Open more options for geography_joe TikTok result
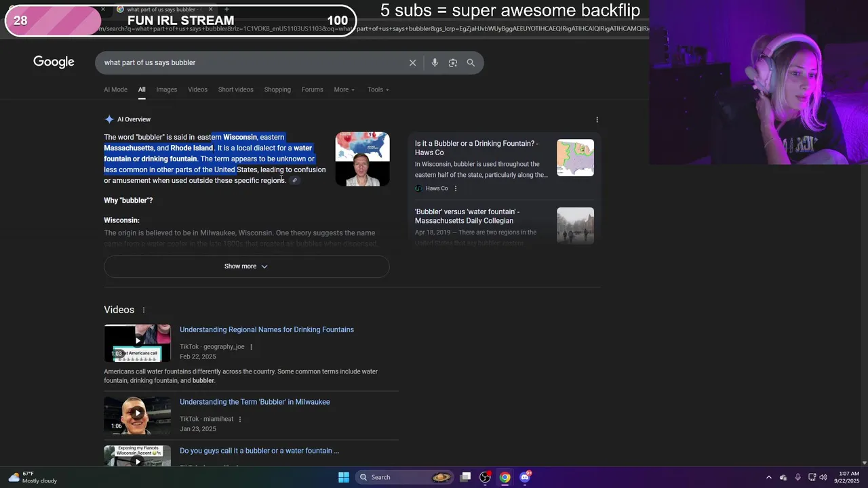The height and width of the screenshot is (488, 868). (x=251, y=347)
